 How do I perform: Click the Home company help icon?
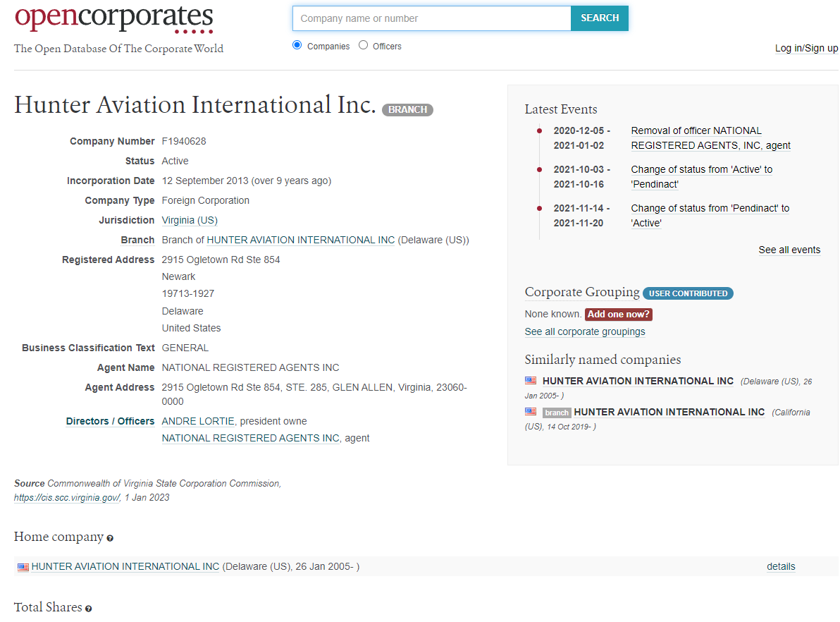point(110,538)
